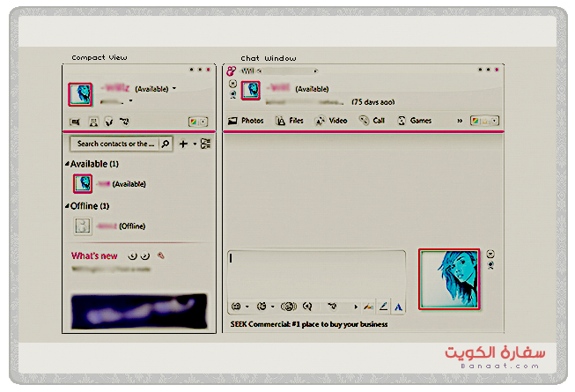
Task: Start a Video call
Action: [x=331, y=121]
